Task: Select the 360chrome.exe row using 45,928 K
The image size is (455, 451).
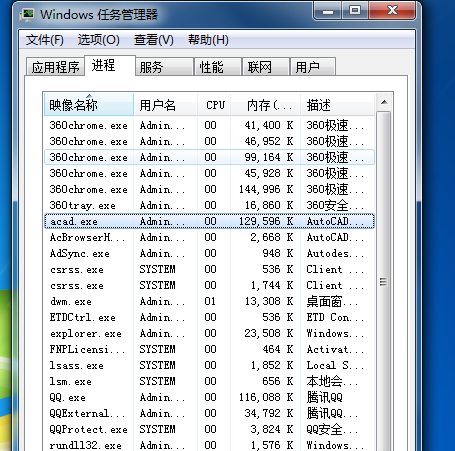Action: 209,173
